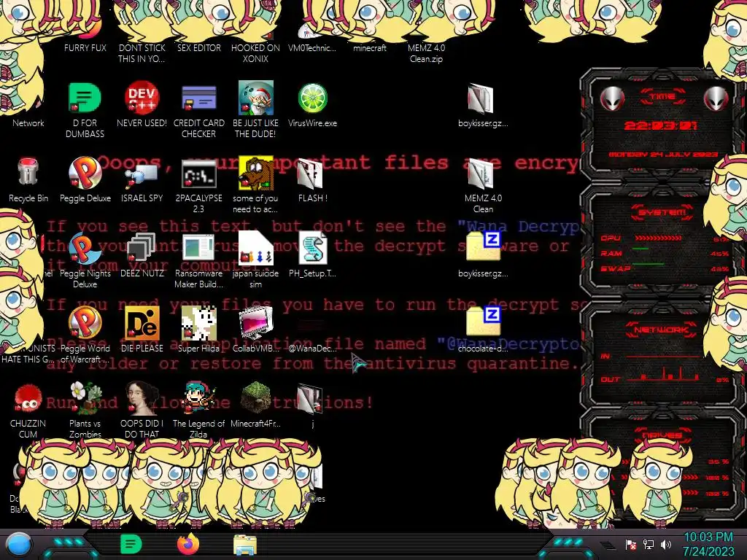The width and height of the screenshot is (747, 560).
Task: Click the left alien head on gadget
Action: click(x=612, y=99)
